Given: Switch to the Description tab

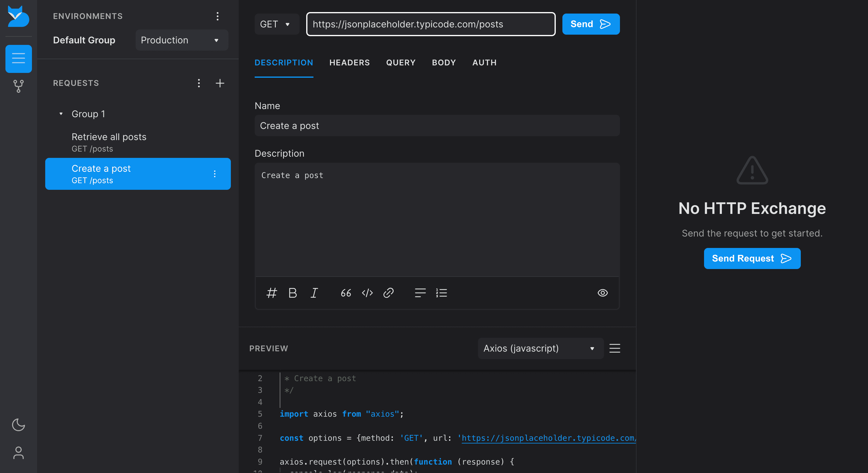Looking at the screenshot, I should point(284,63).
